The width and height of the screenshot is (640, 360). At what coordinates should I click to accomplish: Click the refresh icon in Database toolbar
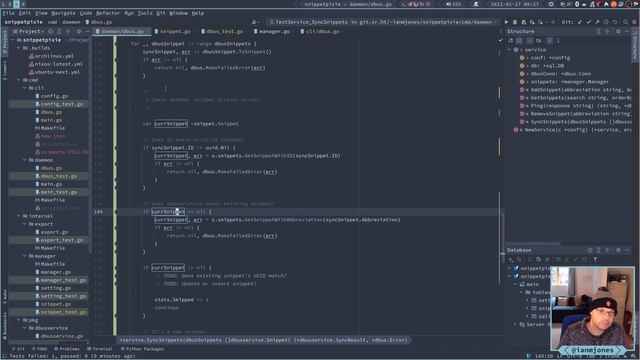pos(538,260)
